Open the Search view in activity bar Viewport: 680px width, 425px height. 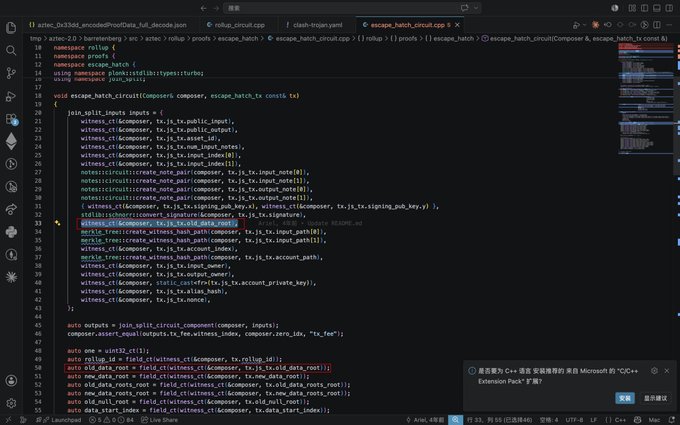[11, 51]
